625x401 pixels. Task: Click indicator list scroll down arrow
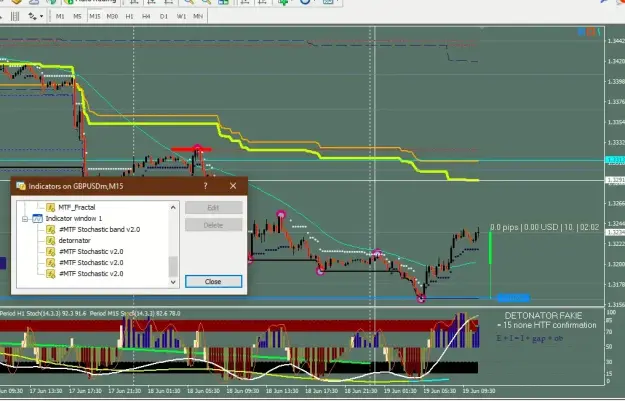click(x=173, y=282)
